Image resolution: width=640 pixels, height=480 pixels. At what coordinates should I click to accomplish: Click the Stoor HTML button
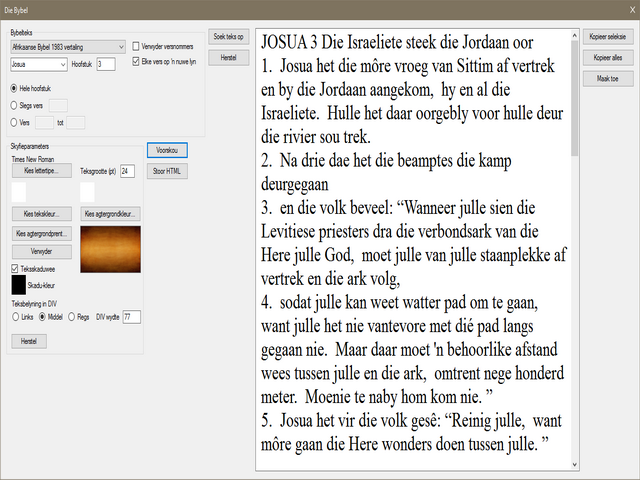(x=166, y=171)
